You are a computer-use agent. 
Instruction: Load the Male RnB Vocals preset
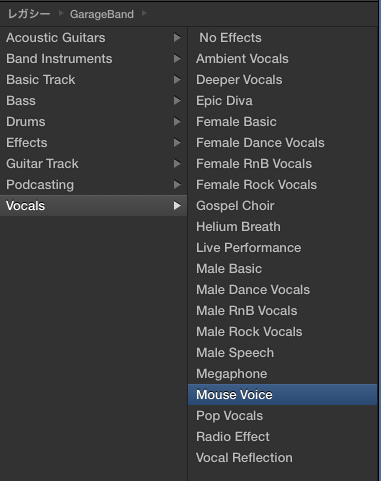pos(283,311)
